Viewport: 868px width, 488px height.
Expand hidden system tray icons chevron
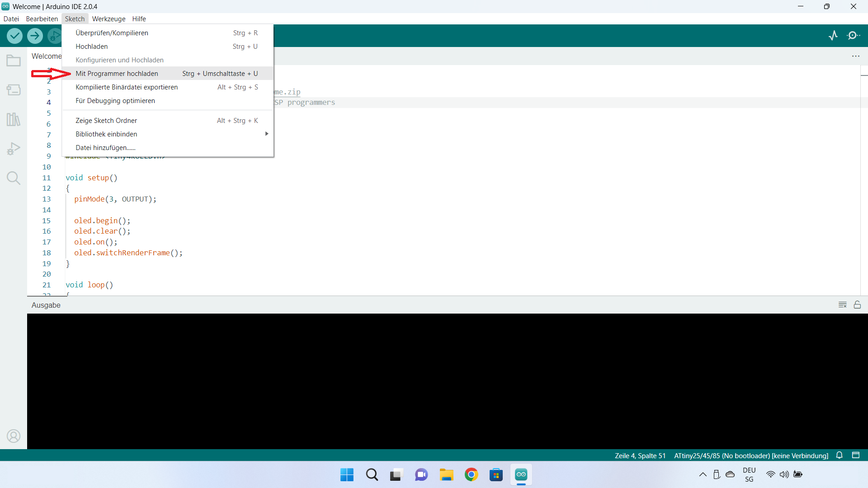click(703, 474)
